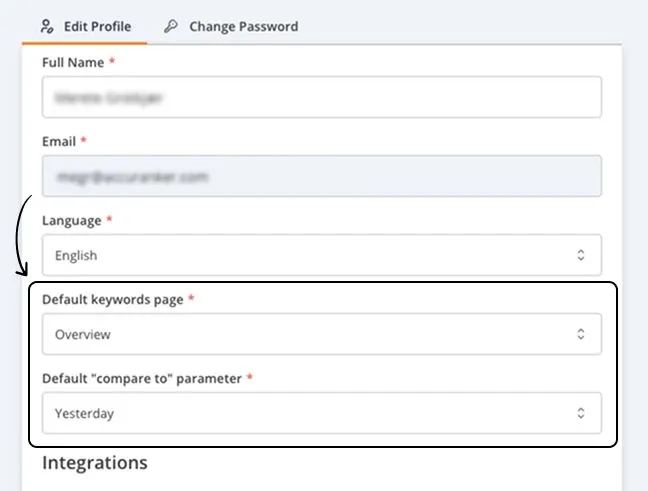Screen dimensions: 648x491
Task: Click the Email field label
Action: click(59, 141)
